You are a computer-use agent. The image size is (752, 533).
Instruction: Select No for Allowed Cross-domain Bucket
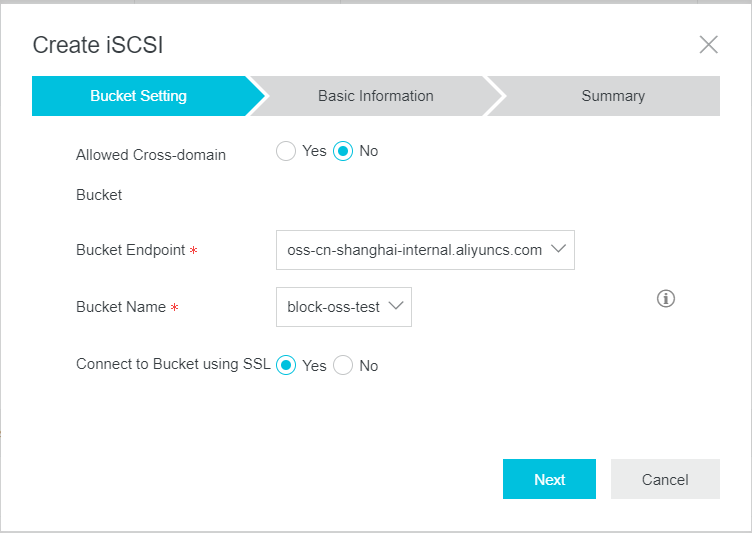(x=343, y=151)
